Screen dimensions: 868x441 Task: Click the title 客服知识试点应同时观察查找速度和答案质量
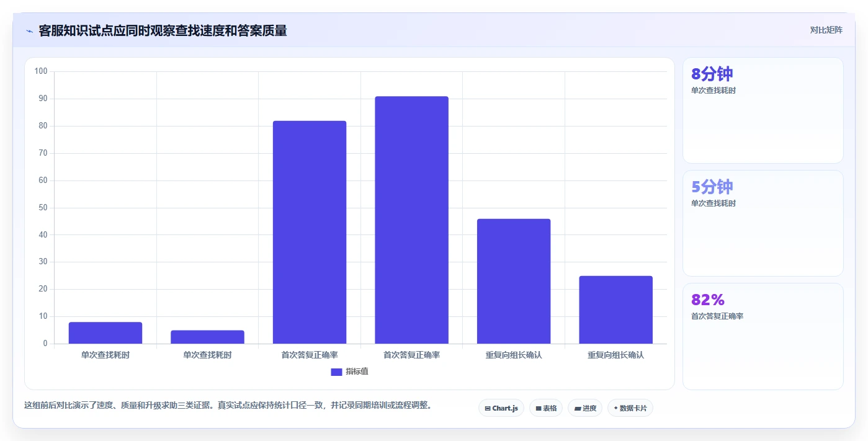click(x=163, y=30)
